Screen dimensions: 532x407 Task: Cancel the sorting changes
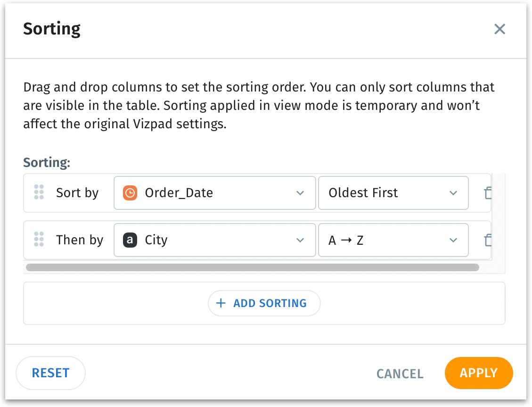(x=400, y=374)
